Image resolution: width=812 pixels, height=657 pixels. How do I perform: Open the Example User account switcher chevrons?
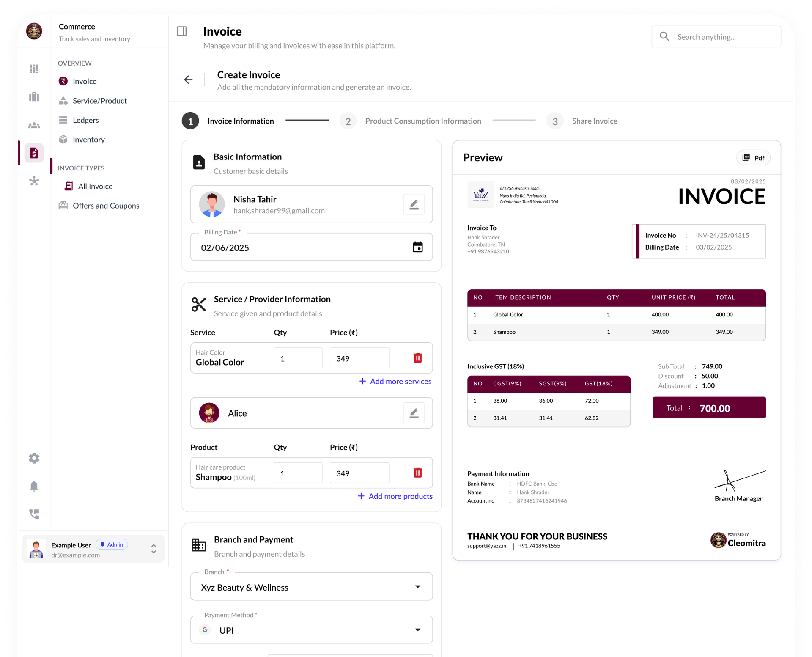point(154,549)
